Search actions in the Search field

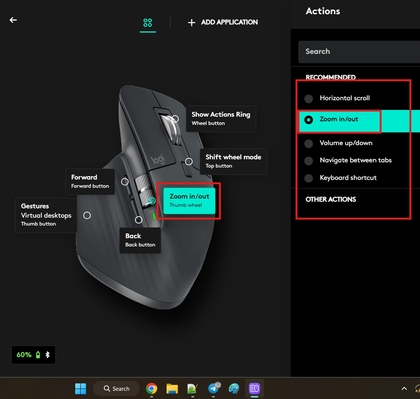359,52
